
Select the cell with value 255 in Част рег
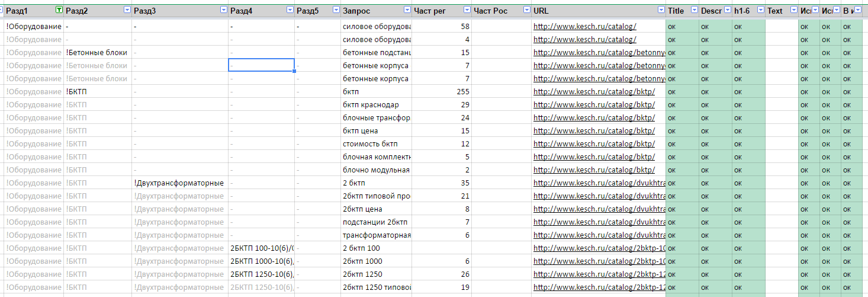[x=442, y=91]
